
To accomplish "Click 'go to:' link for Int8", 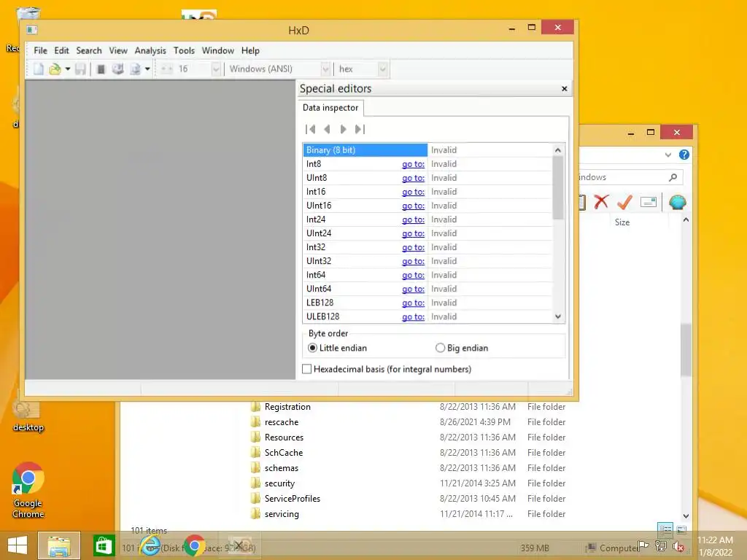I will (x=413, y=164).
